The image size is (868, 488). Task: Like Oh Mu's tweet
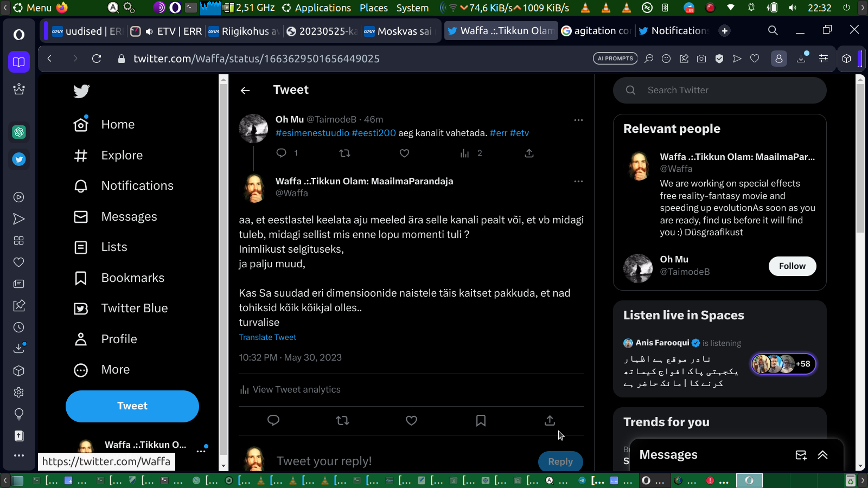click(x=404, y=153)
